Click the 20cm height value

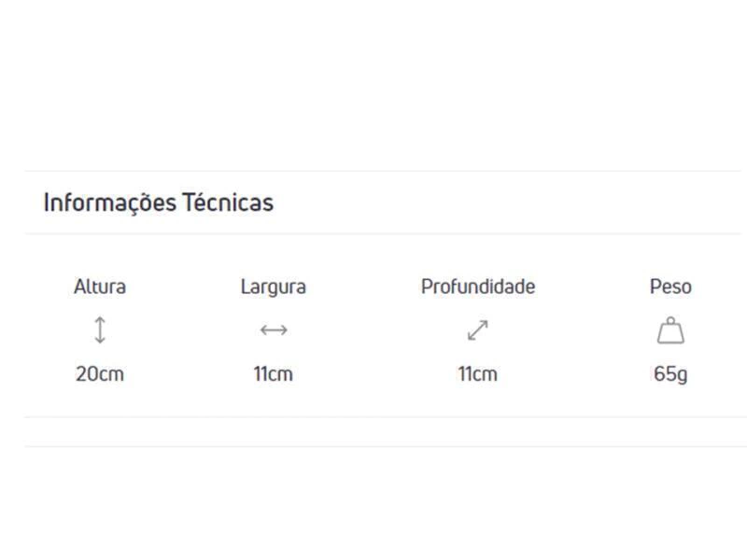click(100, 374)
